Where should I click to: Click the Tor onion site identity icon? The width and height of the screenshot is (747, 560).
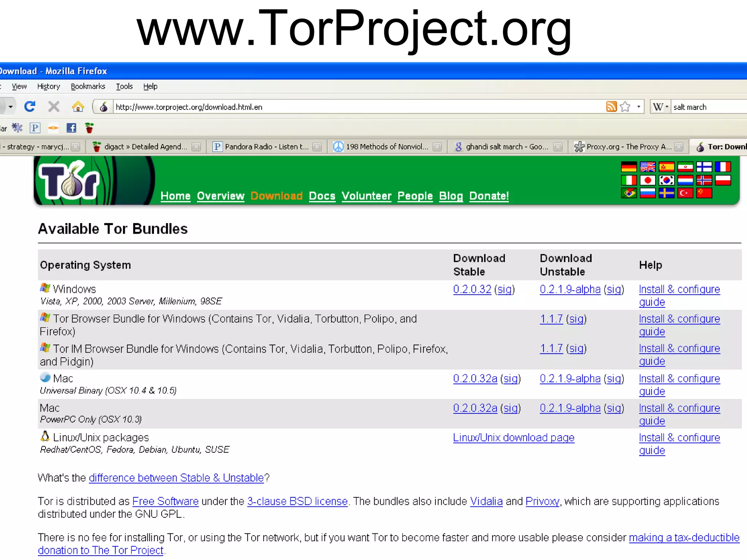tap(103, 107)
